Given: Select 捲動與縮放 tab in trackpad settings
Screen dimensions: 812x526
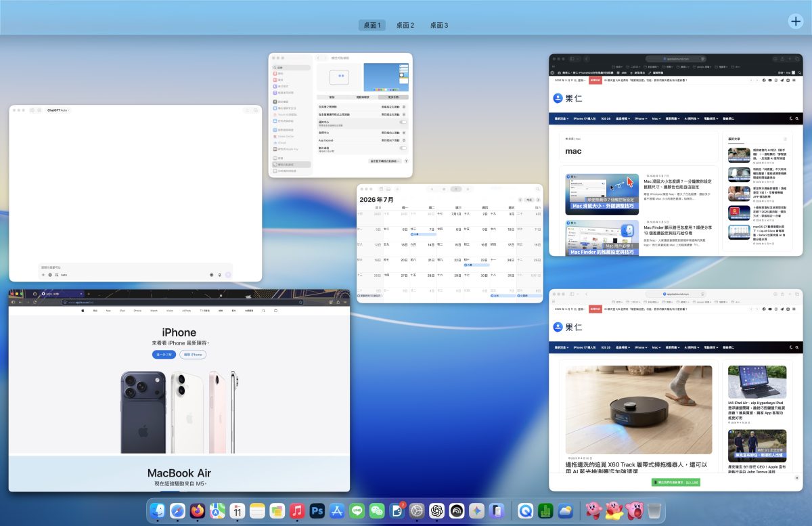Looking at the screenshot, I should coord(363,97).
